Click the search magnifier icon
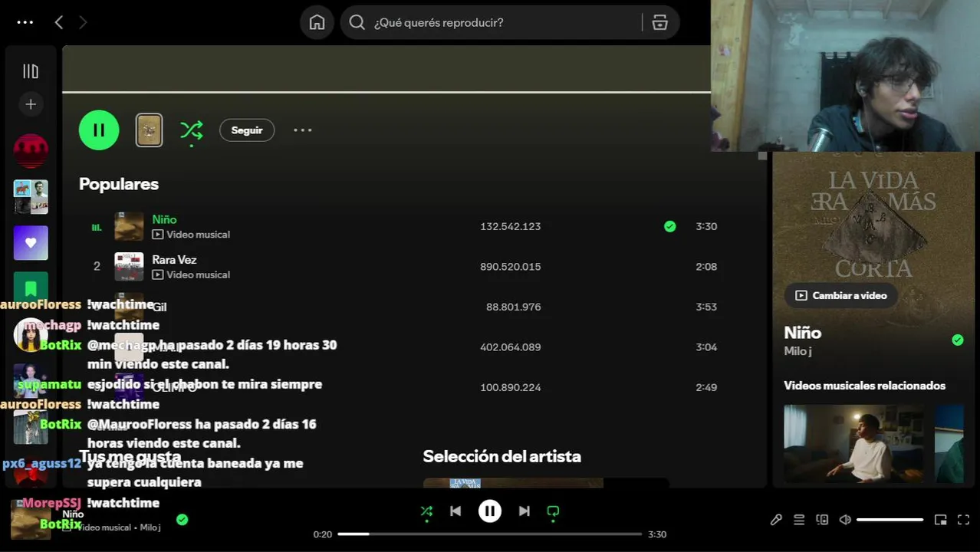The image size is (980, 552). [357, 22]
